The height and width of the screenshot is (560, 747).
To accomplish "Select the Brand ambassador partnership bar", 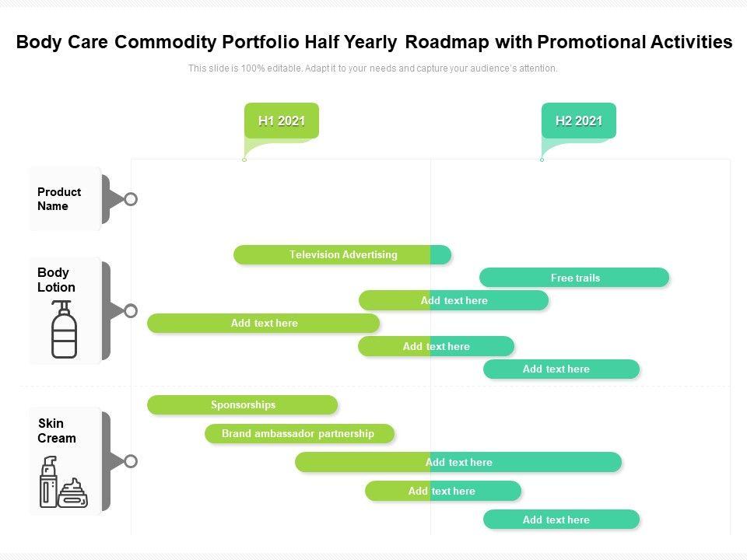I will (x=299, y=433).
